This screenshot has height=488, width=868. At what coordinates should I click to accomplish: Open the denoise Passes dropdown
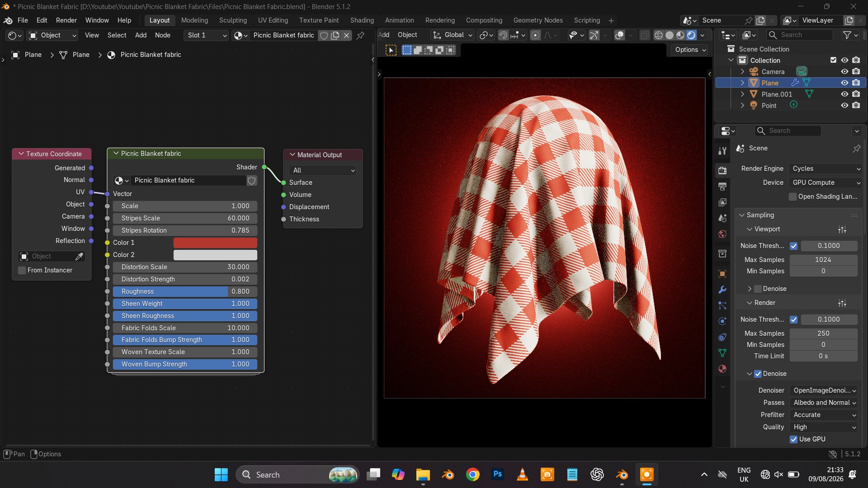(824, 403)
